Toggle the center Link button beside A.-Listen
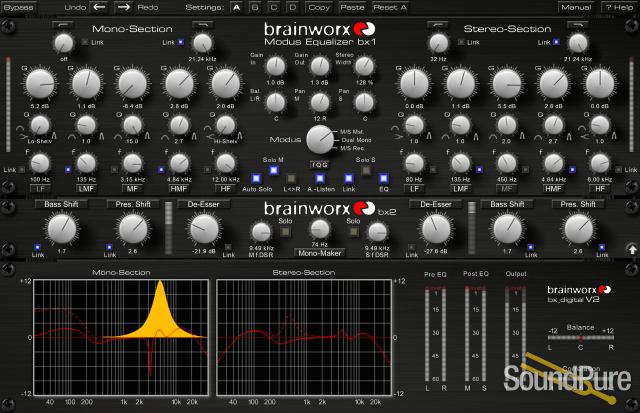The image size is (640, 413). [349, 179]
